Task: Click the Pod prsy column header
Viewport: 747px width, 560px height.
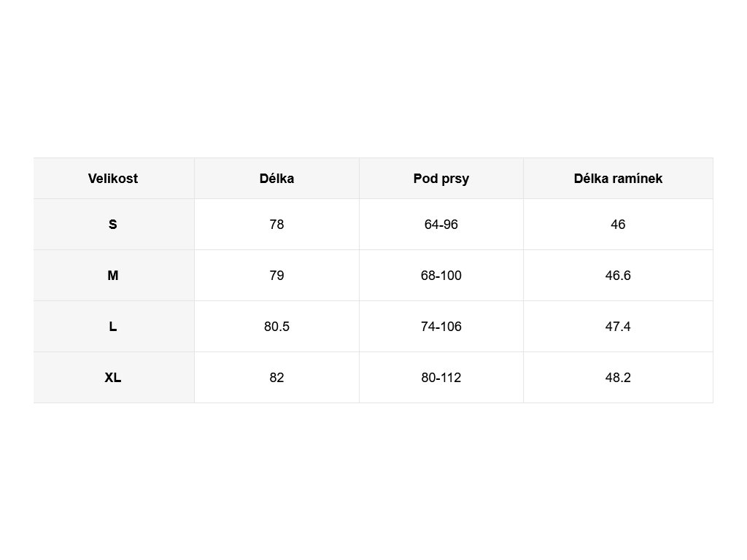Action: pos(441,179)
